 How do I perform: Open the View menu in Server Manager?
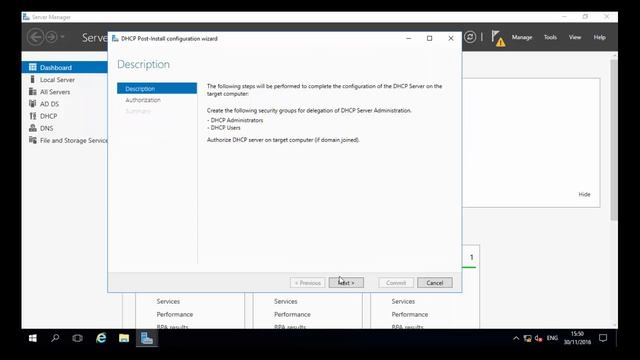575,37
